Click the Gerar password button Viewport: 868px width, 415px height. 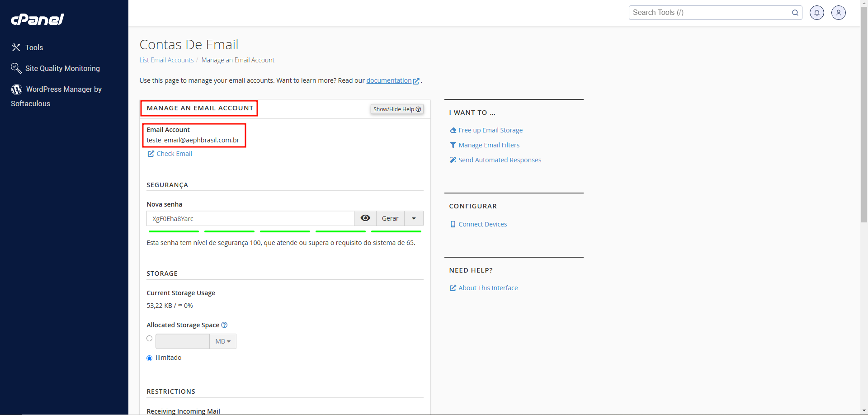pos(390,218)
